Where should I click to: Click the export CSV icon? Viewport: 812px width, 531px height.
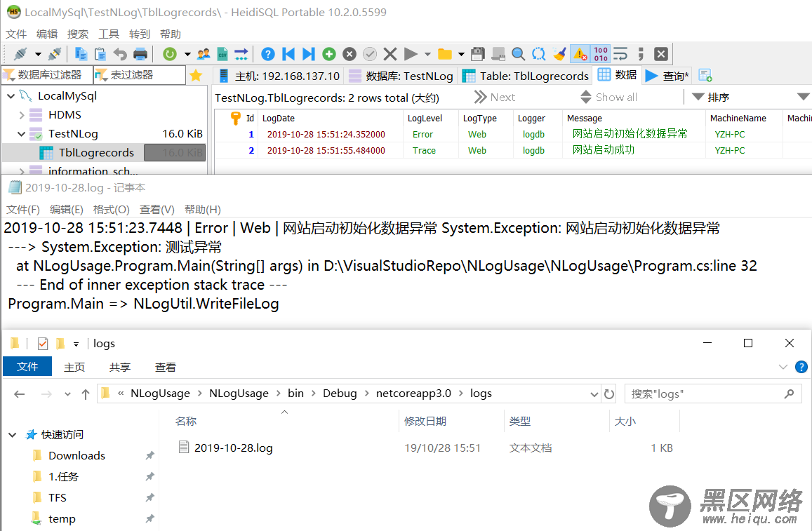tap(222, 54)
